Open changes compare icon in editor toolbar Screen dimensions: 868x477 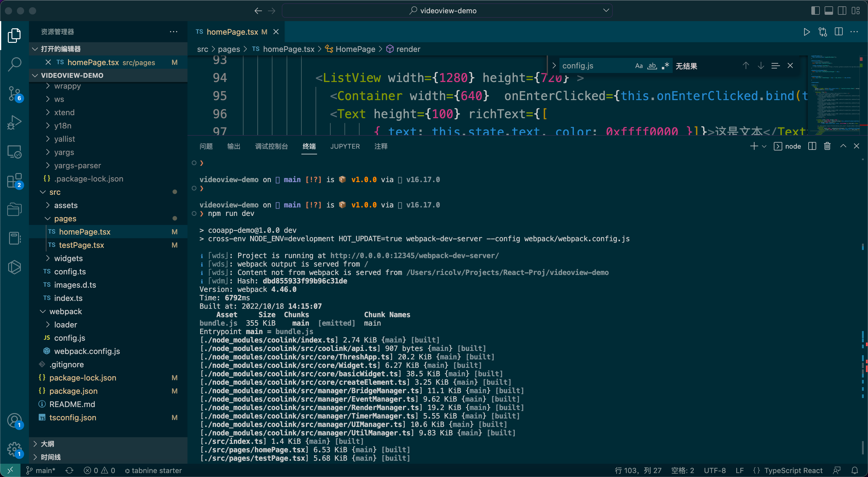822,32
